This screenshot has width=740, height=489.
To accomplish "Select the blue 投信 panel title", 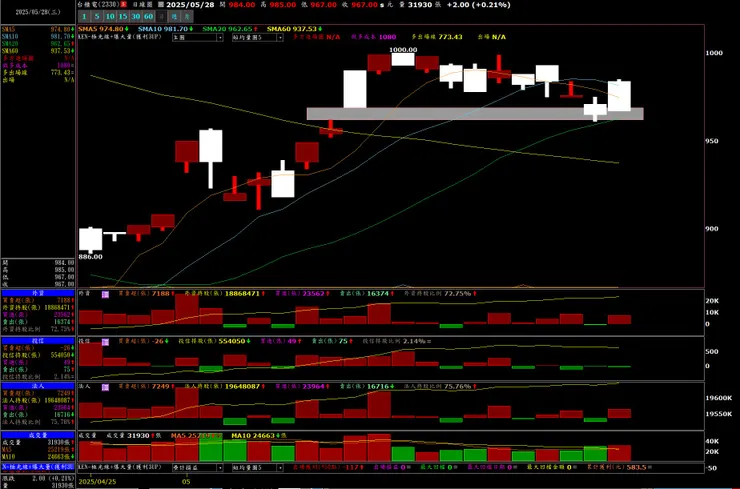I will (x=38, y=340).
